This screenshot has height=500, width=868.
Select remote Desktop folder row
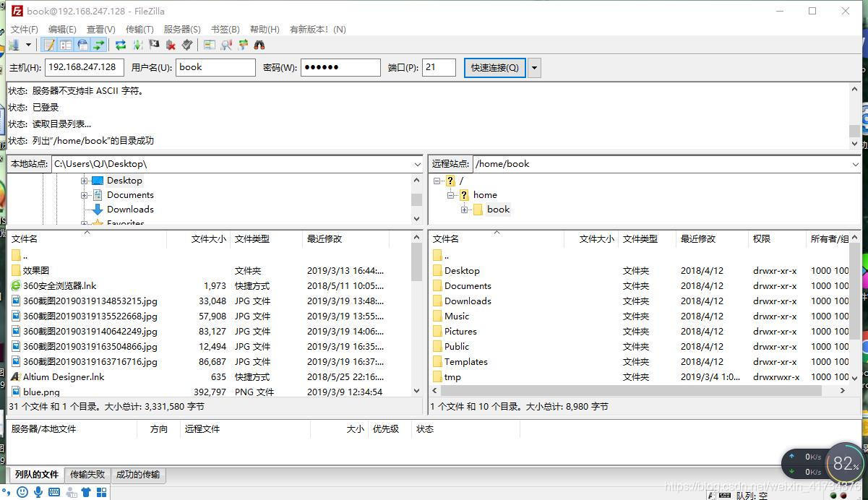tap(640, 270)
